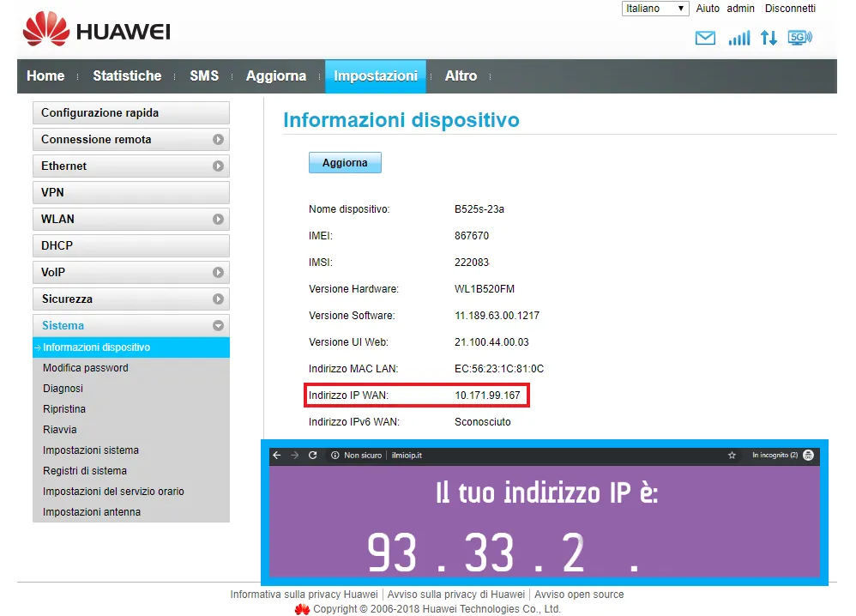The width and height of the screenshot is (856, 616).
Task: Click the browser back arrow in screenshot
Action: pyautogui.click(x=276, y=456)
